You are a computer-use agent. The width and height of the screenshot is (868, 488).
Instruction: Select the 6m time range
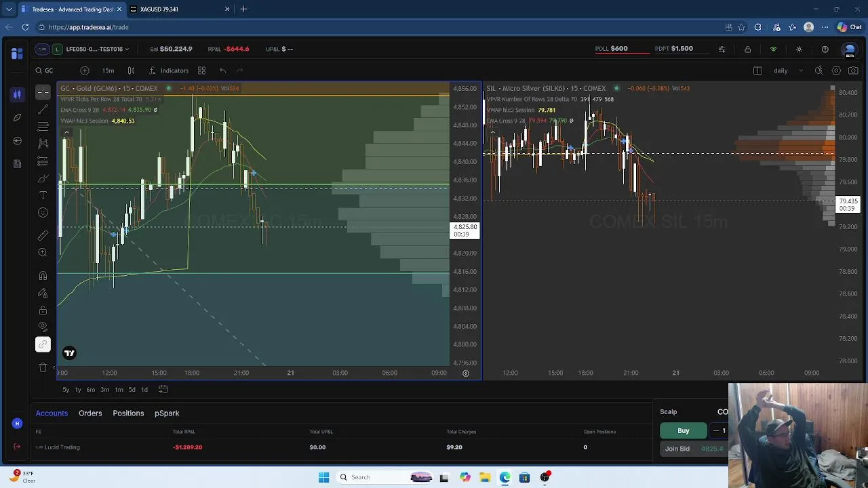[90, 390]
